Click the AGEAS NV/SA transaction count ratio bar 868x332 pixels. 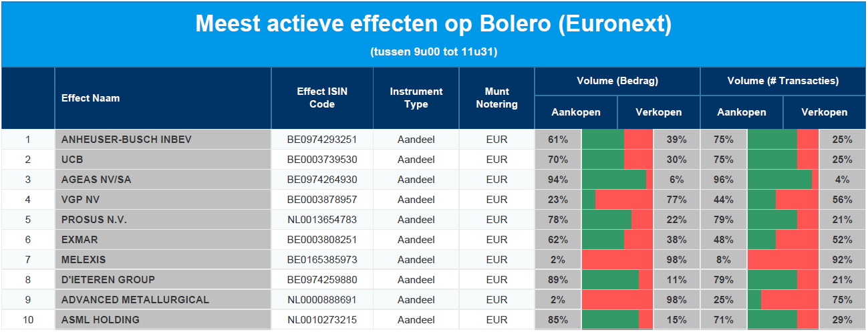[x=783, y=180]
